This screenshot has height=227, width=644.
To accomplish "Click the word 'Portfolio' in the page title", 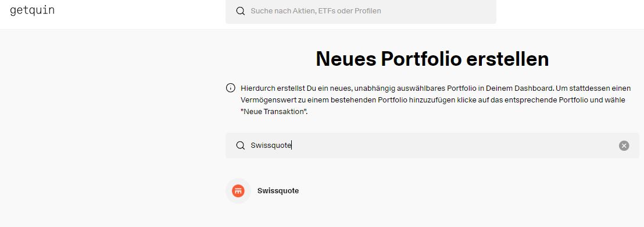I will [x=422, y=59].
